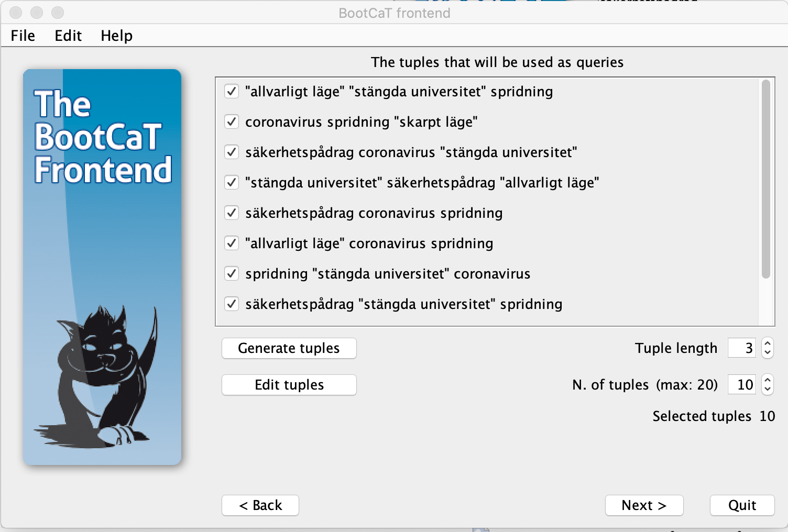Uncheck "allvarligt läge" "stängda universitet" spridning tuple
The image size is (788, 532).
[232, 92]
